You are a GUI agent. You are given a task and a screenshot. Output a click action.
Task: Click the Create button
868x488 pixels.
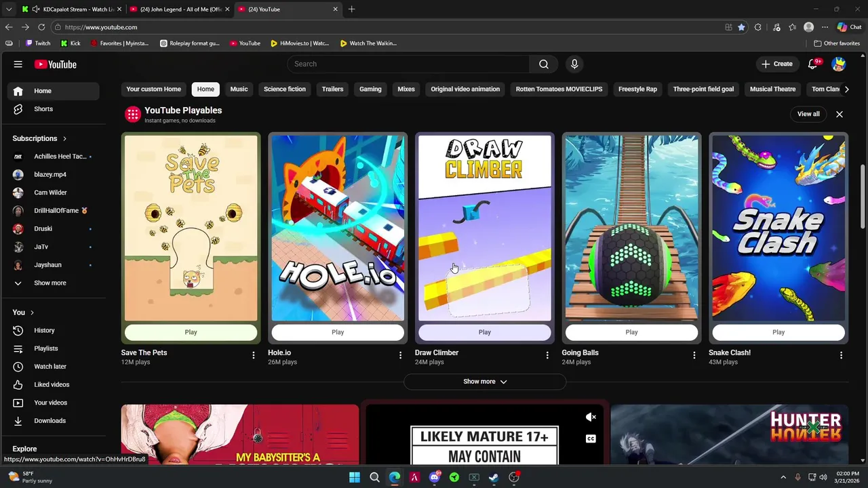pos(776,64)
